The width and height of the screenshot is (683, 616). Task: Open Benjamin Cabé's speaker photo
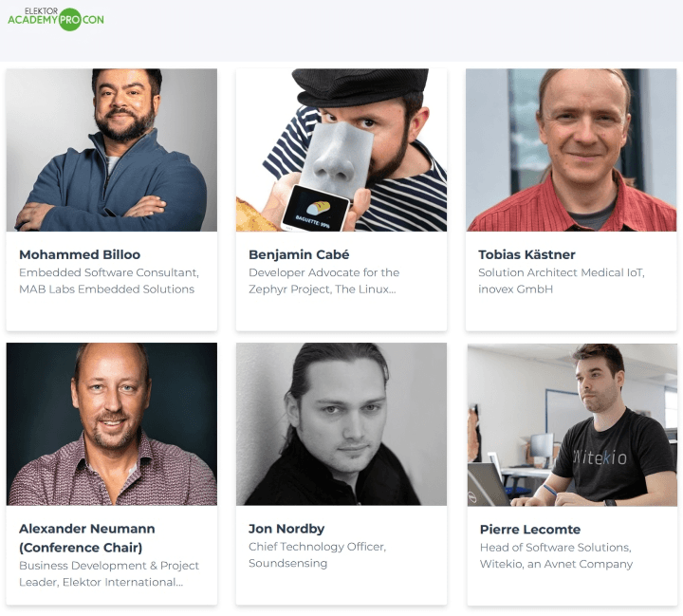point(341,150)
